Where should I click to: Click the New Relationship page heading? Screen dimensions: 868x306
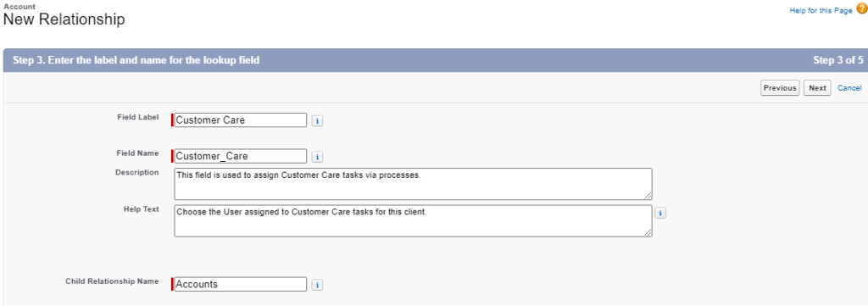click(x=64, y=20)
